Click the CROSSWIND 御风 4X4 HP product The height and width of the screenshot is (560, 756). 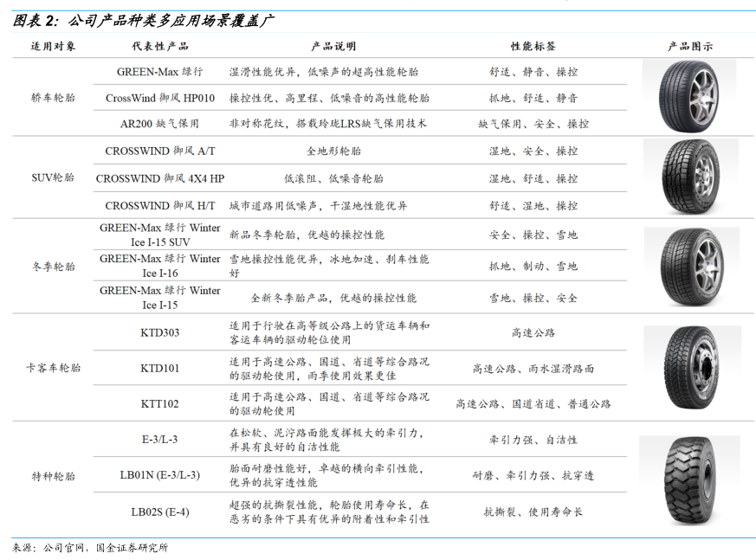(159, 178)
